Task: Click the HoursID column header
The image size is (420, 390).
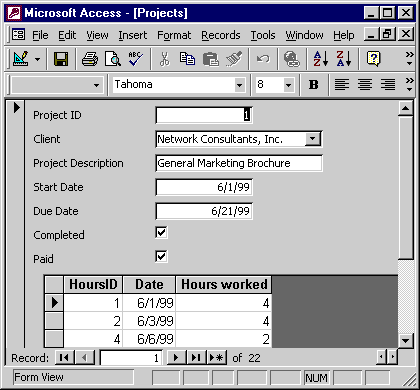Action: [93, 284]
